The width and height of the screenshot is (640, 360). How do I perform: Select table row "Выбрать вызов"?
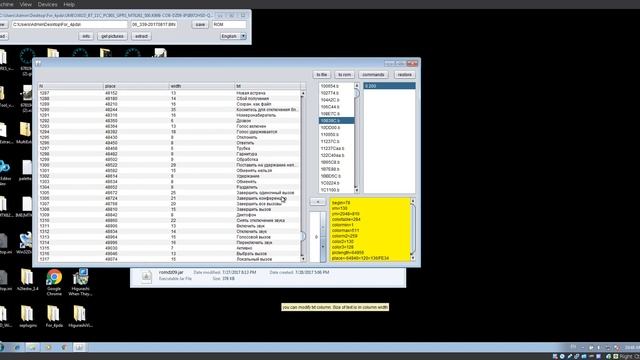(169, 254)
